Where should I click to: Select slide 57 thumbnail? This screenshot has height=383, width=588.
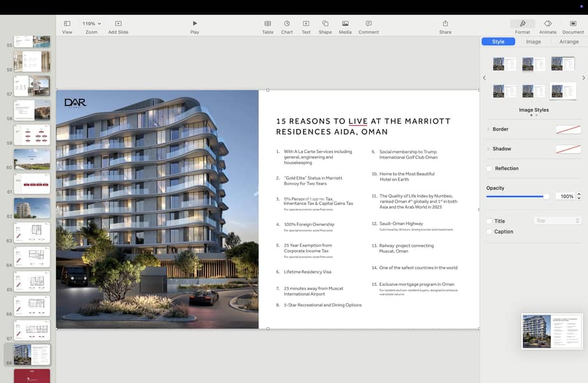[32, 86]
